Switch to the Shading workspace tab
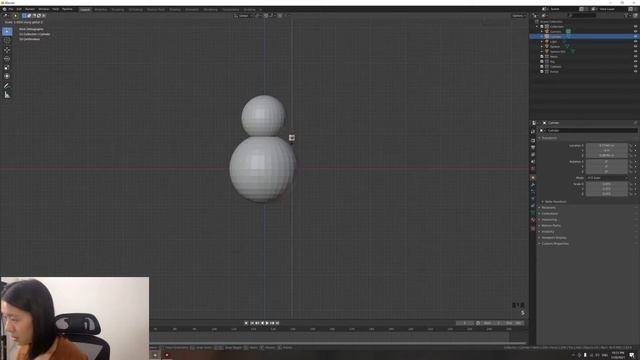Image resolution: width=640 pixels, height=360 pixels. (175, 9)
